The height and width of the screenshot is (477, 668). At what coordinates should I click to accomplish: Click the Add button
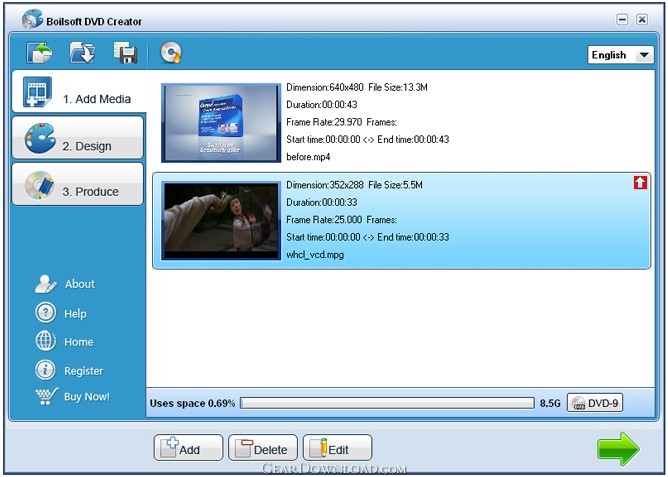point(188,448)
